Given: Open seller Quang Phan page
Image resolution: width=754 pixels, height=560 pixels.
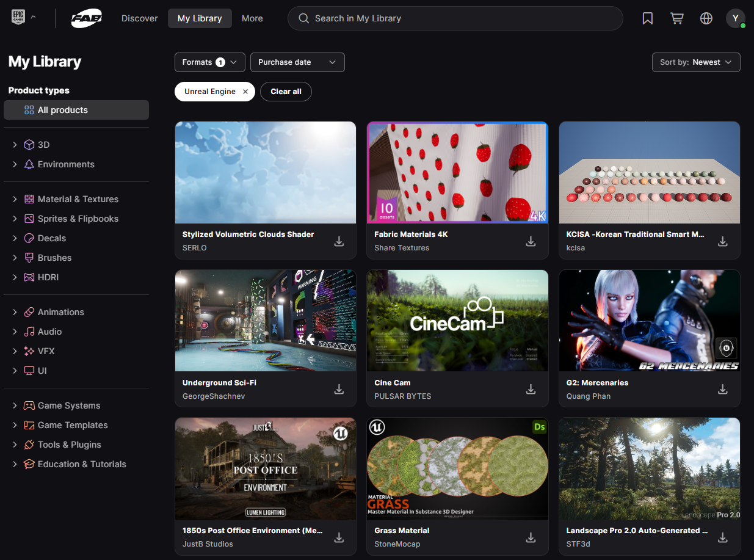Looking at the screenshot, I should tap(589, 396).
